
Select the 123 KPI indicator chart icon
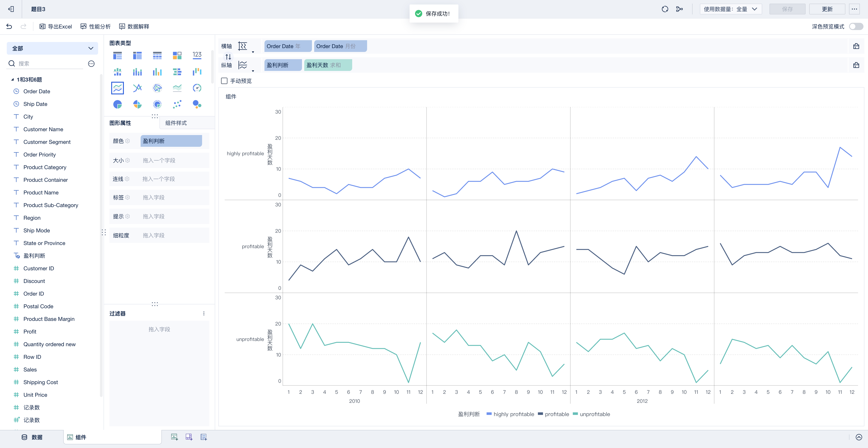pyautogui.click(x=197, y=55)
